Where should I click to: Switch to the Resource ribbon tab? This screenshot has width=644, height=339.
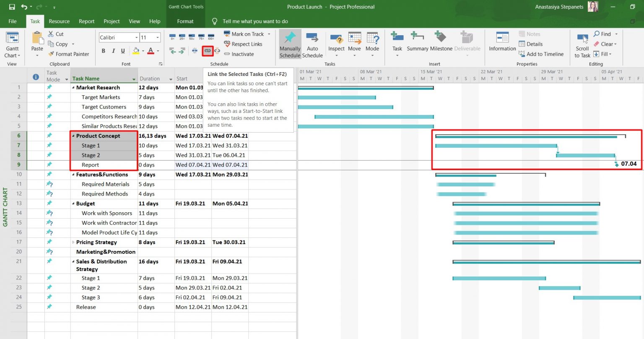(x=59, y=21)
